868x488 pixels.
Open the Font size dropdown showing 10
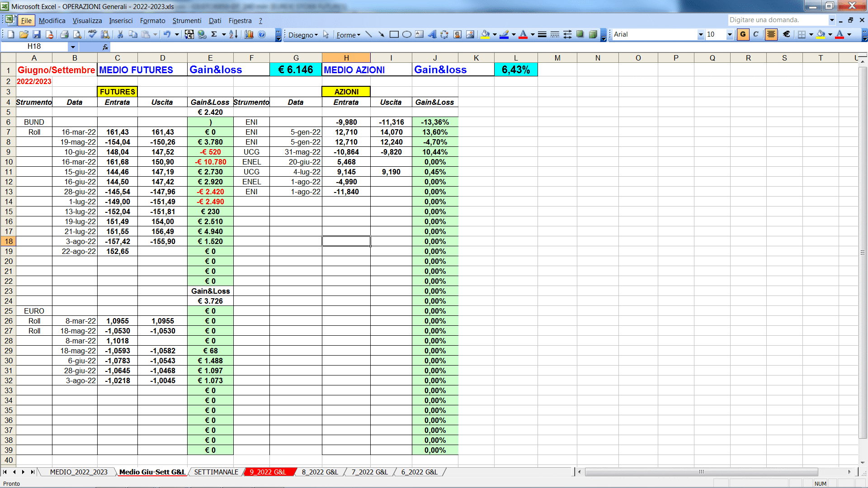pyautogui.click(x=729, y=34)
